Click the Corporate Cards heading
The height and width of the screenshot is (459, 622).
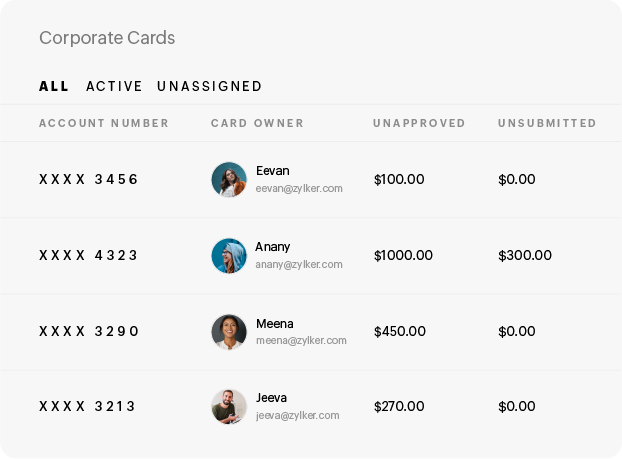click(107, 38)
